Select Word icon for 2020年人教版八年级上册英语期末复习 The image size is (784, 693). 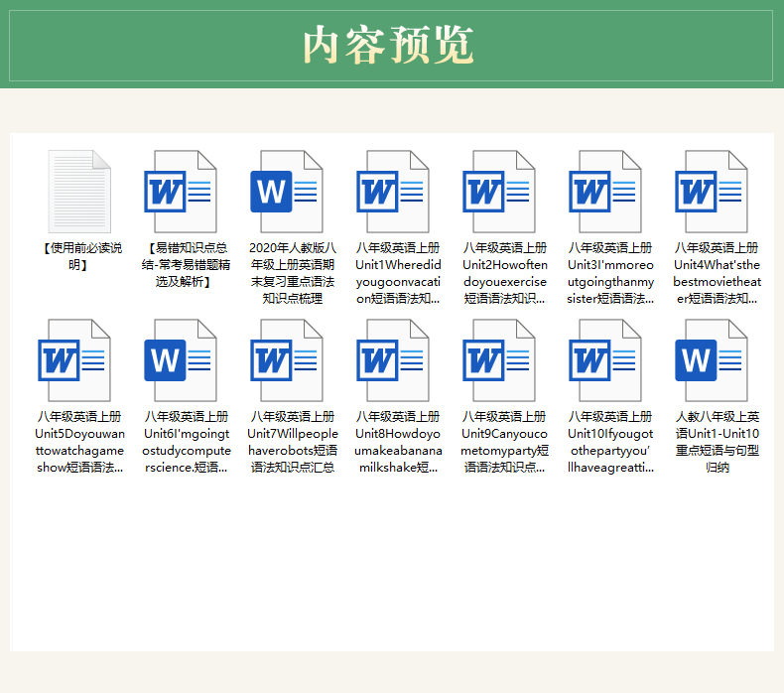(287, 192)
